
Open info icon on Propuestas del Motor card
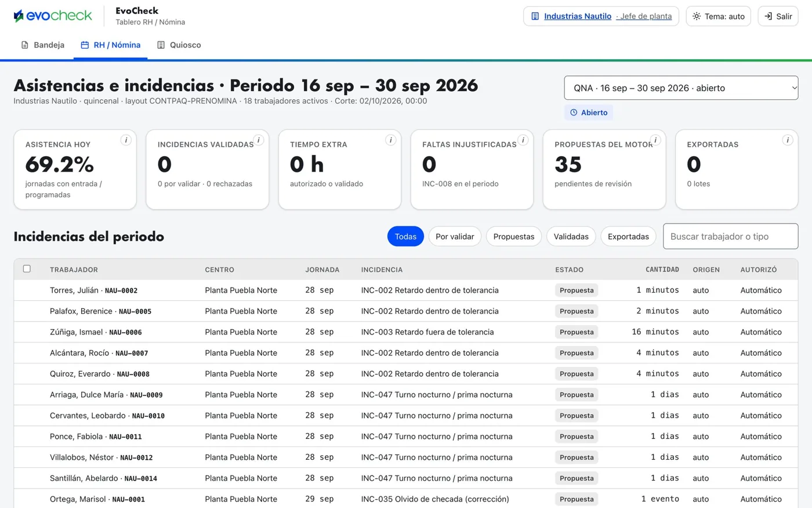tap(655, 140)
